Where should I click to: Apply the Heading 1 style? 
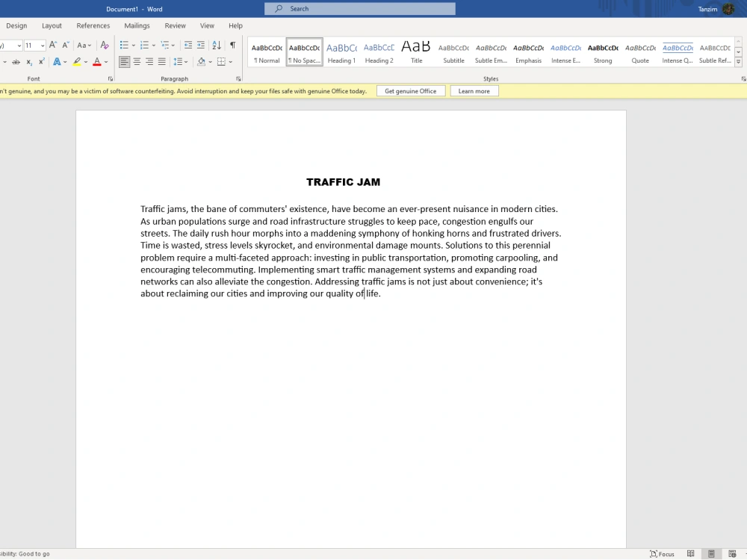pyautogui.click(x=341, y=52)
